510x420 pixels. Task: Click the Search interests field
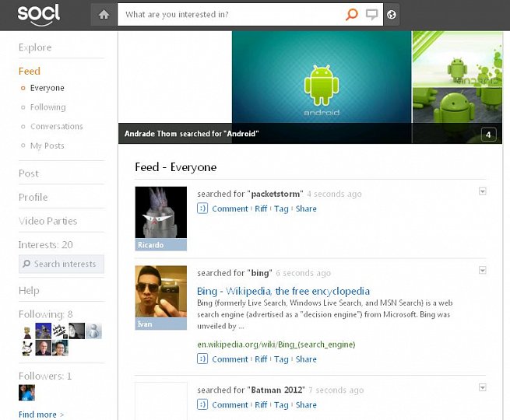click(62, 264)
